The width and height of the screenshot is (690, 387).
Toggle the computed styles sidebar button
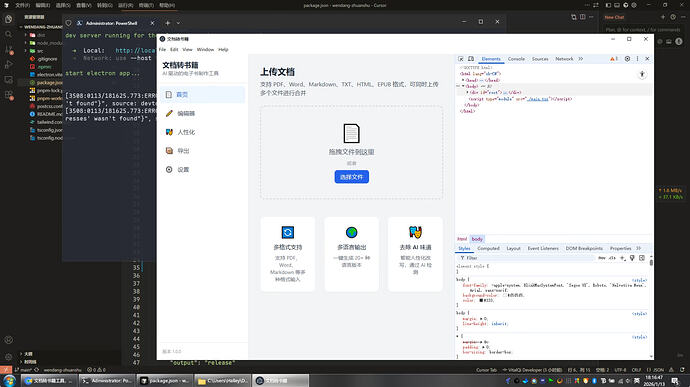point(642,258)
